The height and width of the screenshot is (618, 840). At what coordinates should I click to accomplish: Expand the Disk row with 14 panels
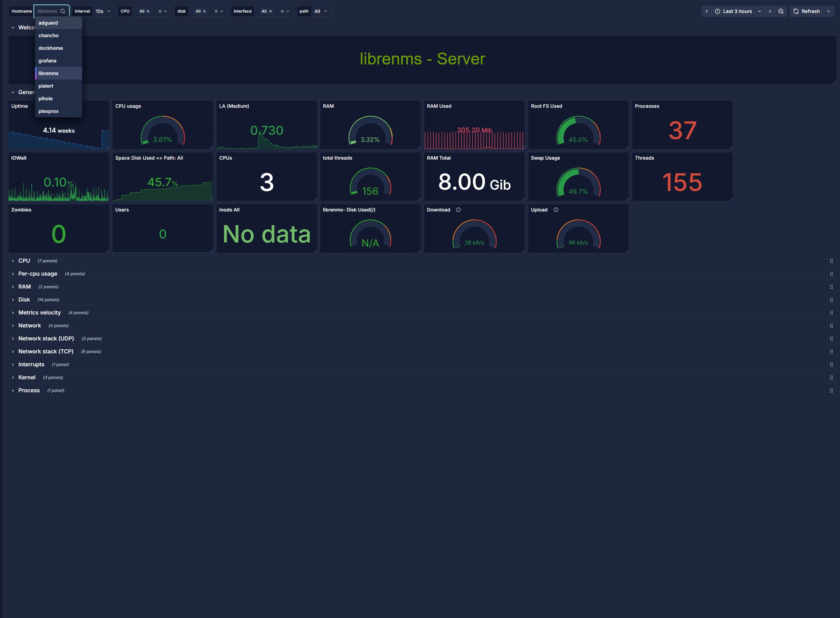point(24,300)
